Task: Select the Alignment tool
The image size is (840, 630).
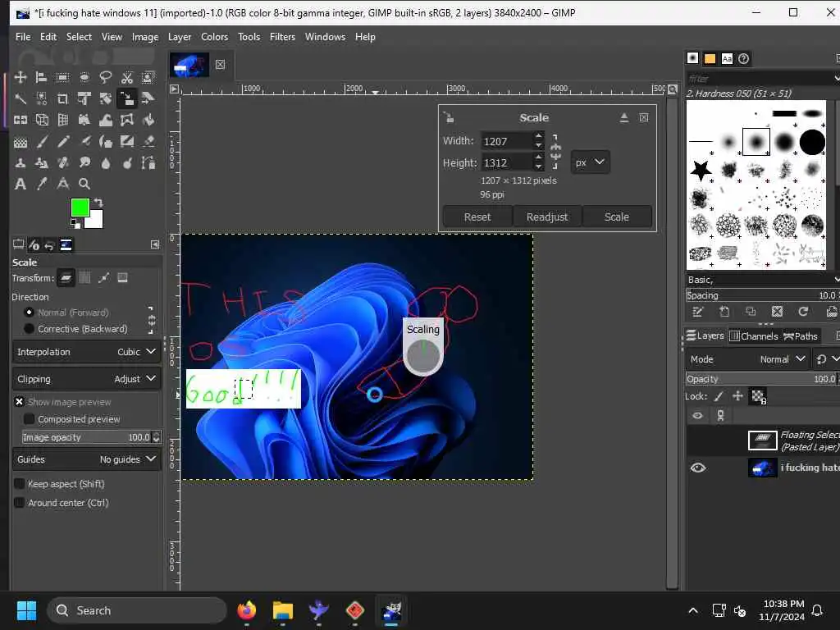Action: click(x=41, y=77)
